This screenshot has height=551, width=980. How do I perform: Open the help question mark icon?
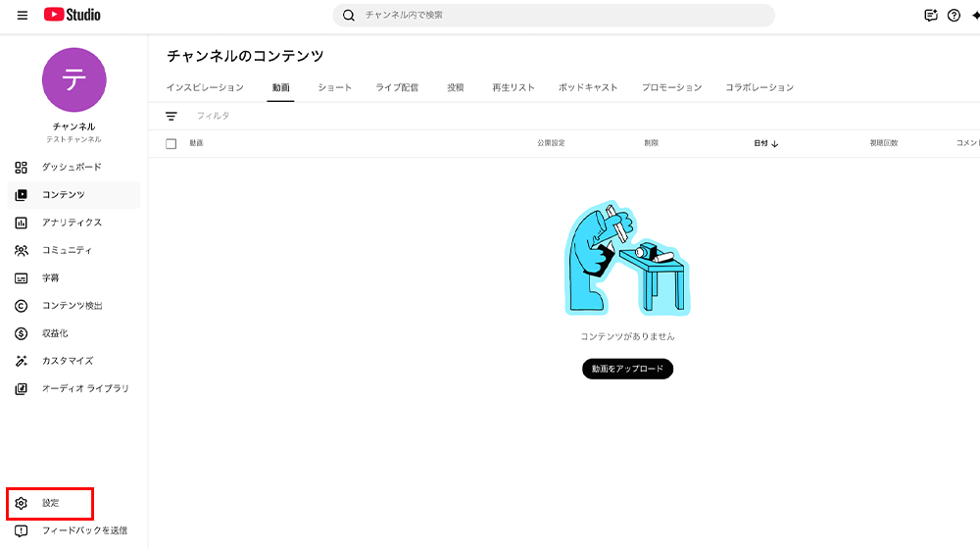pyautogui.click(x=954, y=15)
